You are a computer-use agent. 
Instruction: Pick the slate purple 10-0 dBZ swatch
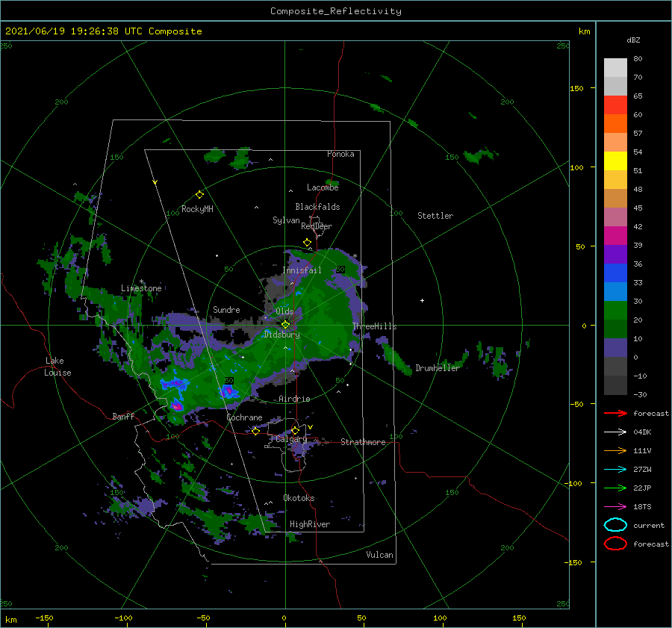click(x=615, y=348)
